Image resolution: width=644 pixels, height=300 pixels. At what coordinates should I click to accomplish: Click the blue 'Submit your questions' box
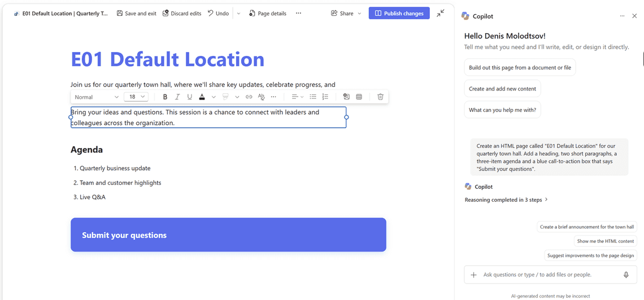coord(228,234)
